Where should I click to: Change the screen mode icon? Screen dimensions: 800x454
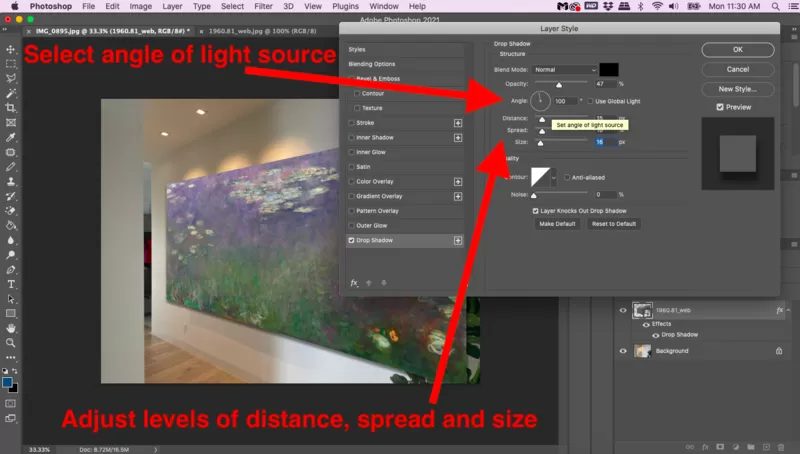coord(11,418)
